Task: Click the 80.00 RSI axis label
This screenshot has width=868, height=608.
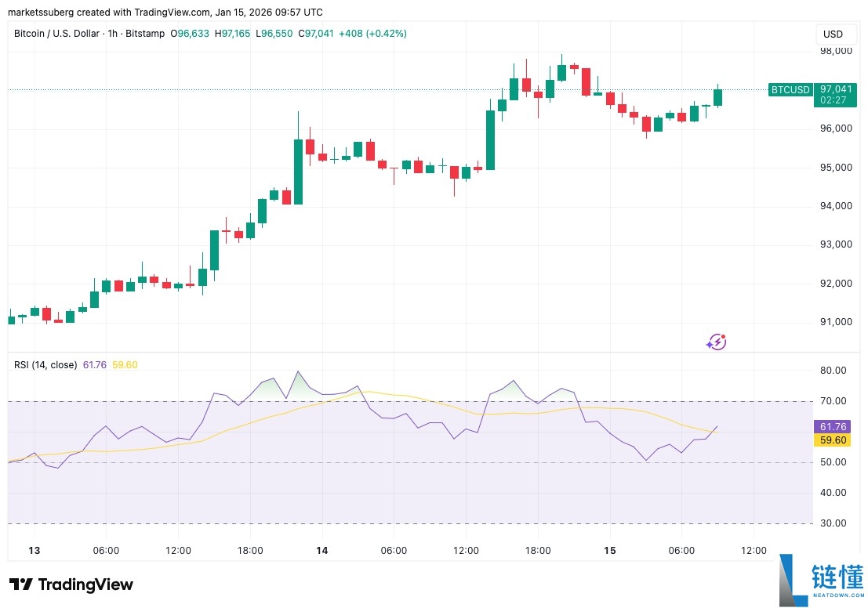Action: [833, 370]
